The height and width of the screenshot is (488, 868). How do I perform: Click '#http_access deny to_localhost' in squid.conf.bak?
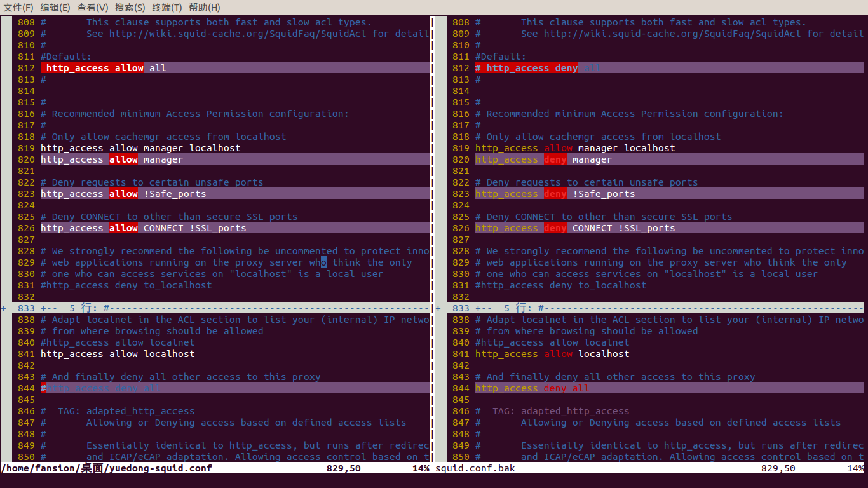pyautogui.click(x=561, y=285)
